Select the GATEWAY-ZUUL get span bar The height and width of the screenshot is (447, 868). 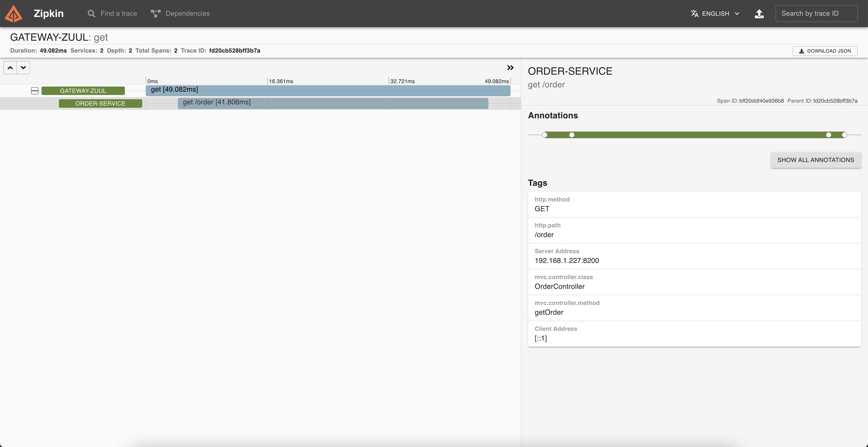[x=328, y=90]
